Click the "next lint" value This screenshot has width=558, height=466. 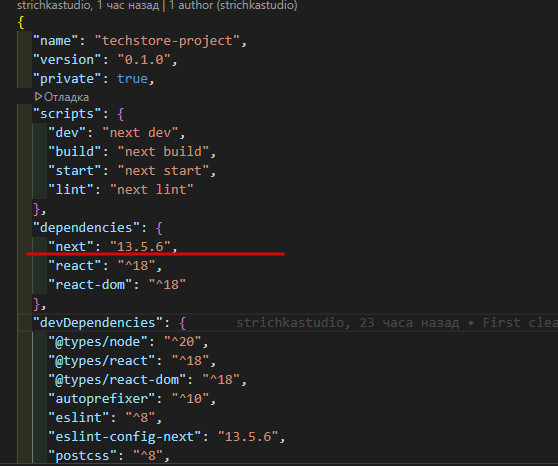[x=152, y=190]
